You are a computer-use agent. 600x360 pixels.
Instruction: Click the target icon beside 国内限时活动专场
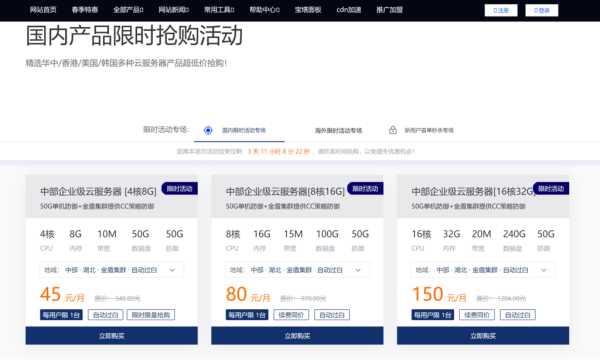(x=208, y=130)
